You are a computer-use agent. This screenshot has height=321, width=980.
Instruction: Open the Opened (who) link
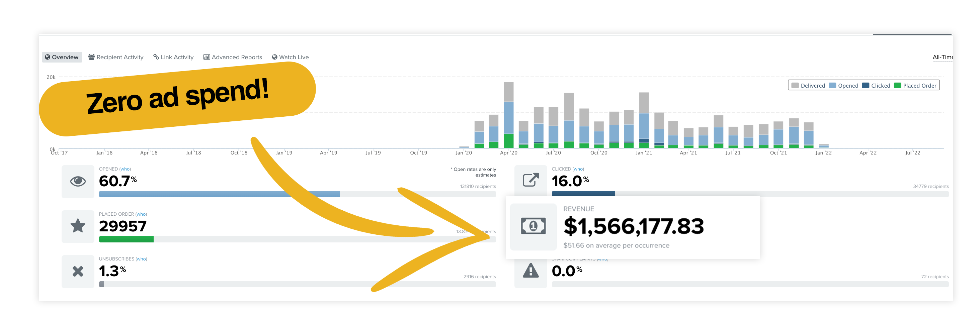click(125, 169)
